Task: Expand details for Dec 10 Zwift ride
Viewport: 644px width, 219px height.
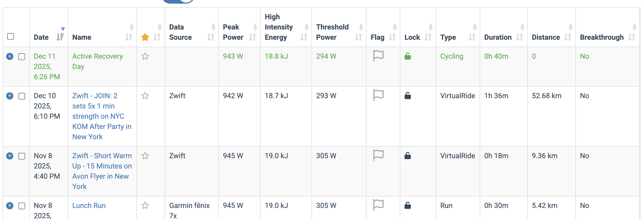Action: 10,96
